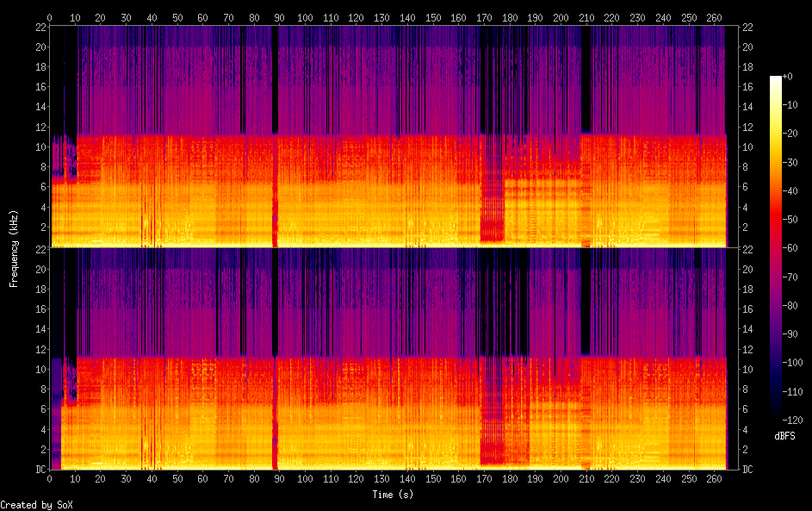
Task: Click the black gap near 210 s above 12 kHz in the top channel
Action: click(x=586, y=78)
